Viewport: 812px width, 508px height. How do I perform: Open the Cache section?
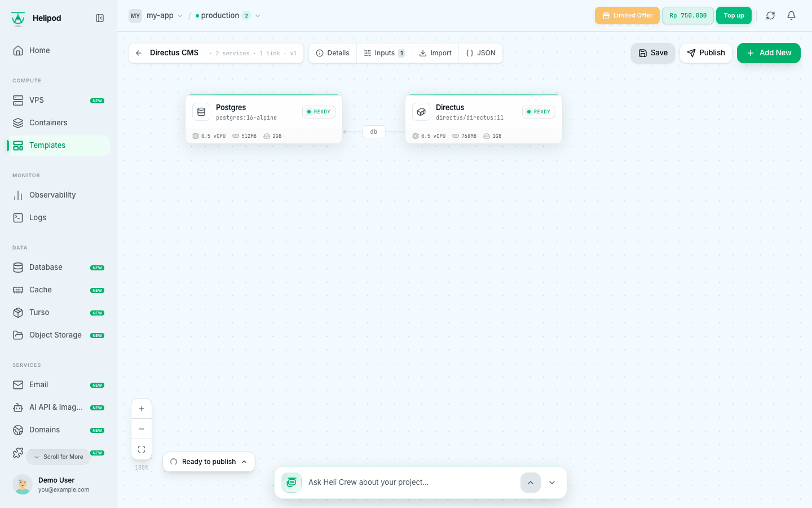[x=58, y=290]
